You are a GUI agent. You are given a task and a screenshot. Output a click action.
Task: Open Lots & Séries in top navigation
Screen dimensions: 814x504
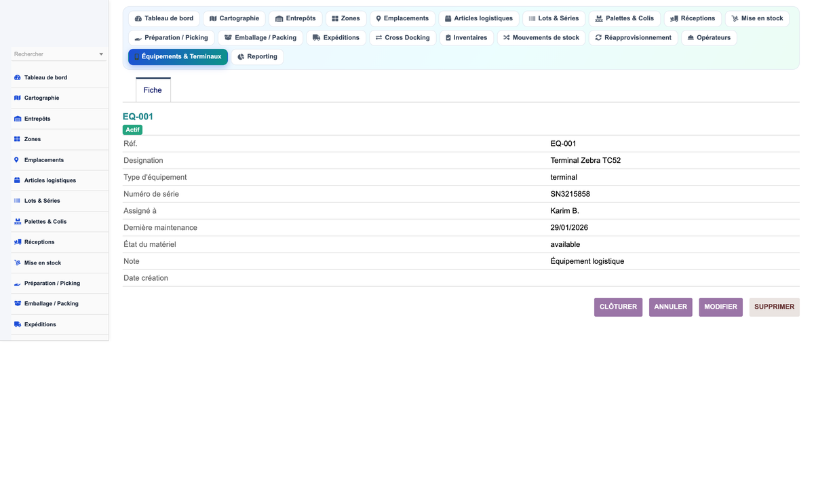pos(554,18)
